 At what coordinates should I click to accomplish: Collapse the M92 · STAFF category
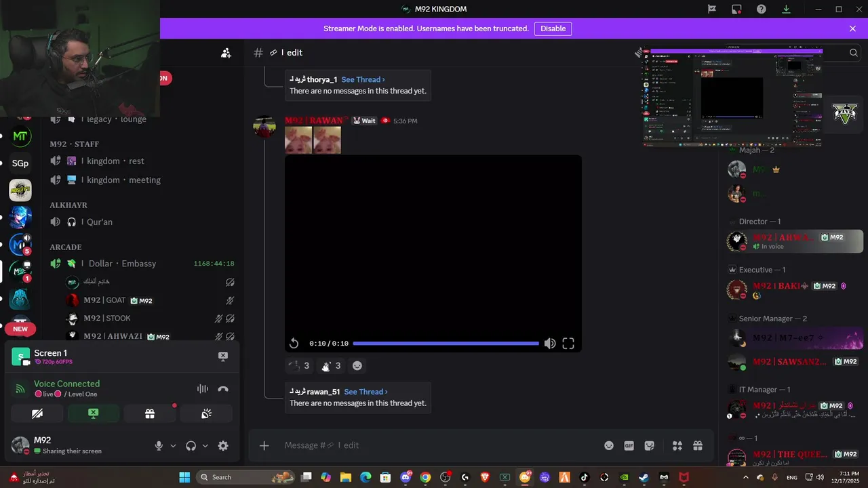click(x=75, y=144)
